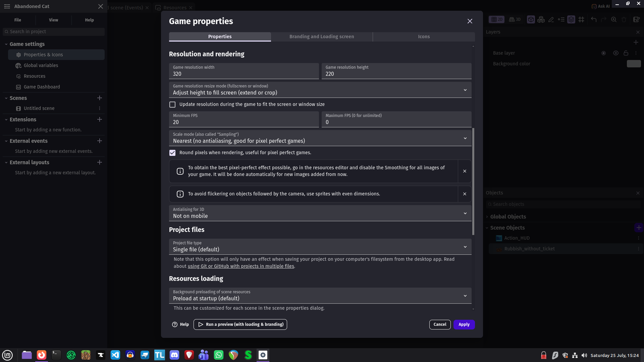Collapse the Scenes section
Image resolution: width=644 pixels, height=362 pixels.
tap(6, 98)
